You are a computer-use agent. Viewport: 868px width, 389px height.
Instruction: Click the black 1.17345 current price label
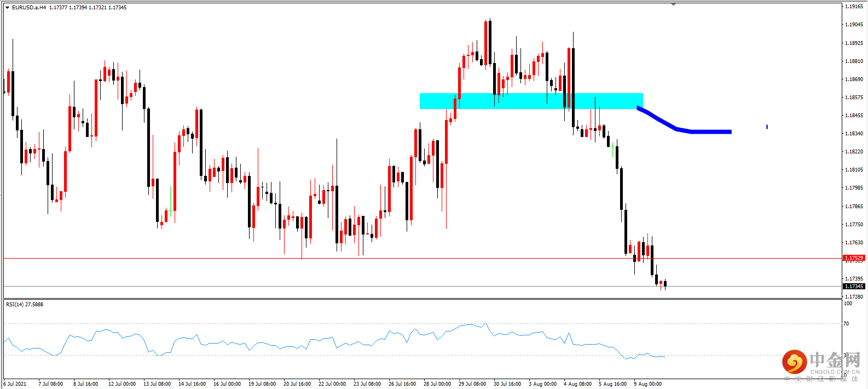pyautogui.click(x=854, y=286)
